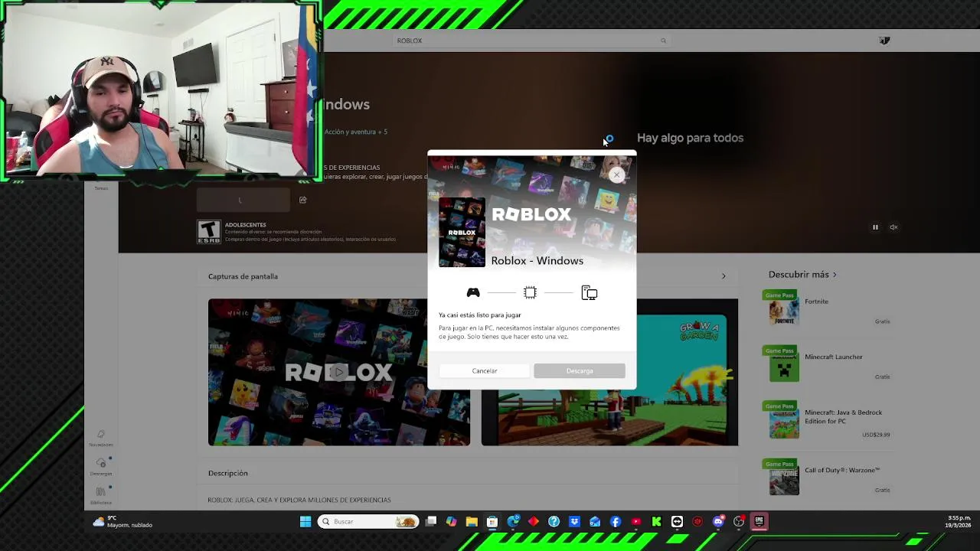Click the Descarga button in dialog
980x551 pixels.
tap(580, 371)
